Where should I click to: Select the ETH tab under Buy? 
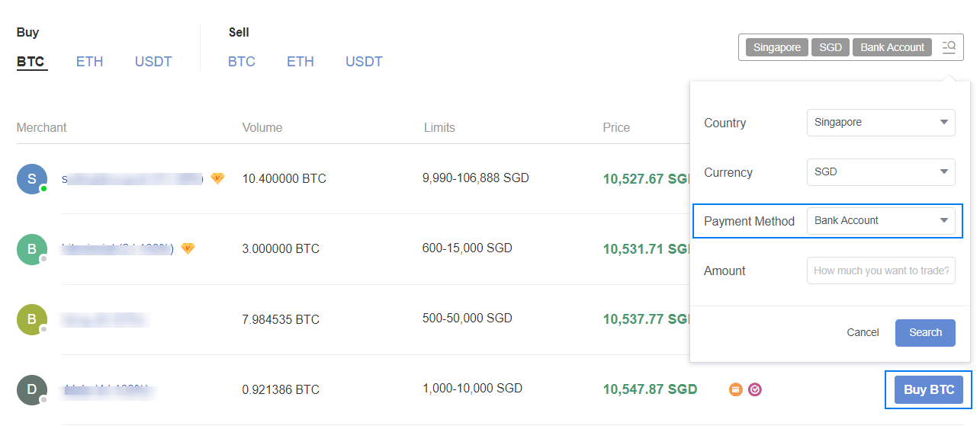coord(89,62)
